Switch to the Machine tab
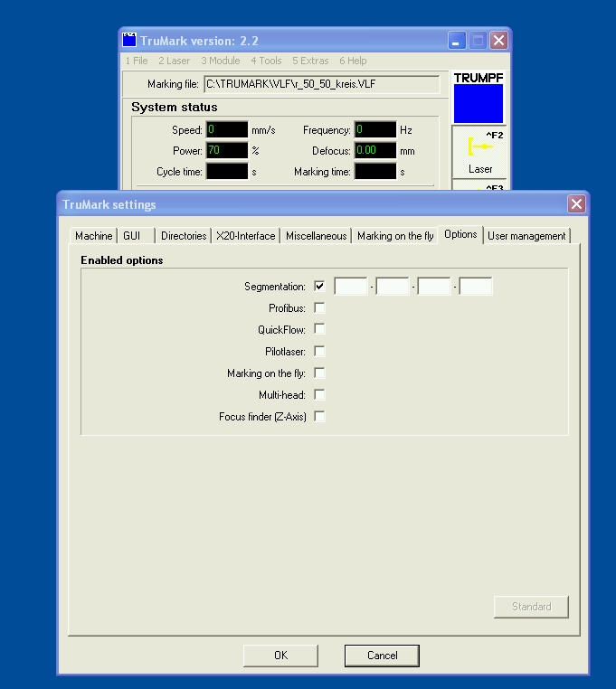Viewport: 616px width, 689px height. point(94,236)
